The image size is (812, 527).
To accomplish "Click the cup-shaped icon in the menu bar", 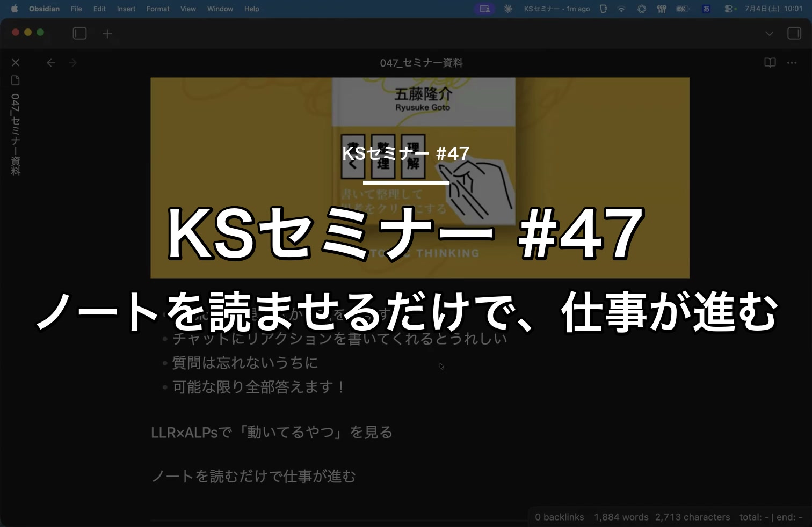I will point(603,9).
